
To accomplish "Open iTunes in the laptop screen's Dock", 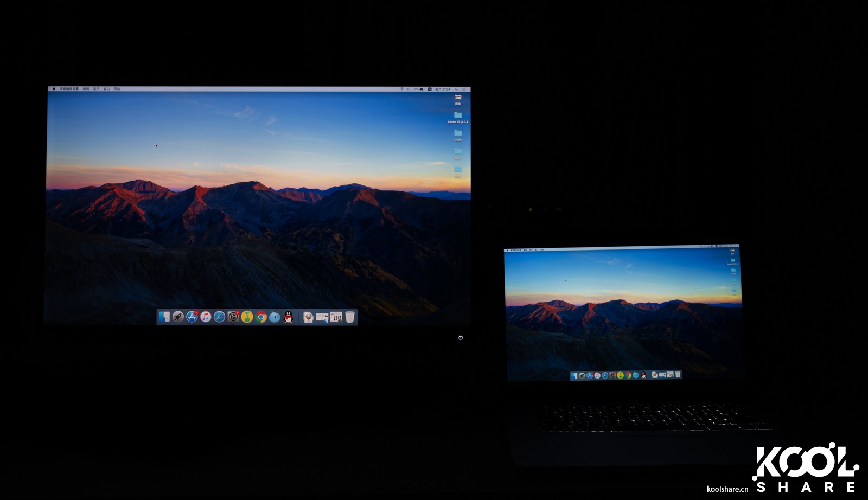I will click(x=597, y=375).
